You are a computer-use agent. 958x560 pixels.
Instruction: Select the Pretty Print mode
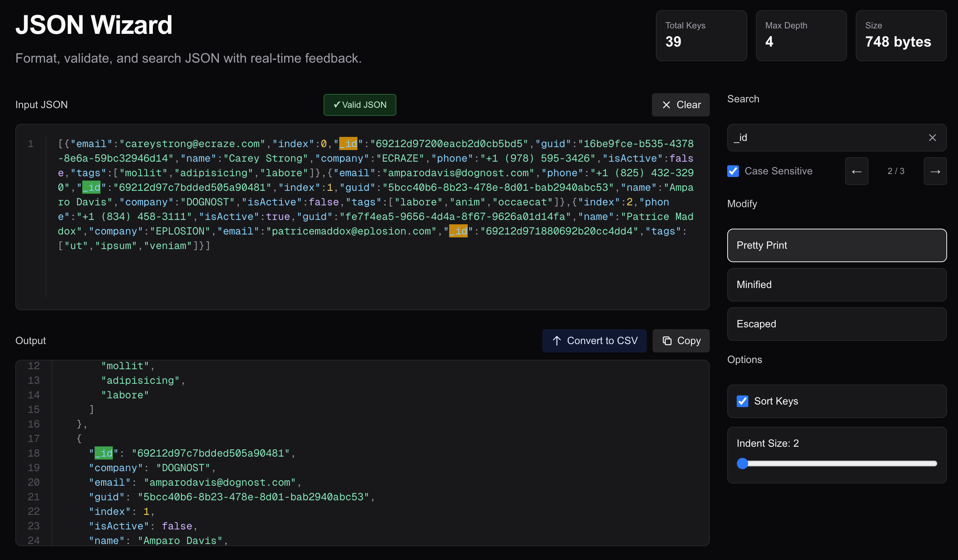tap(836, 245)
